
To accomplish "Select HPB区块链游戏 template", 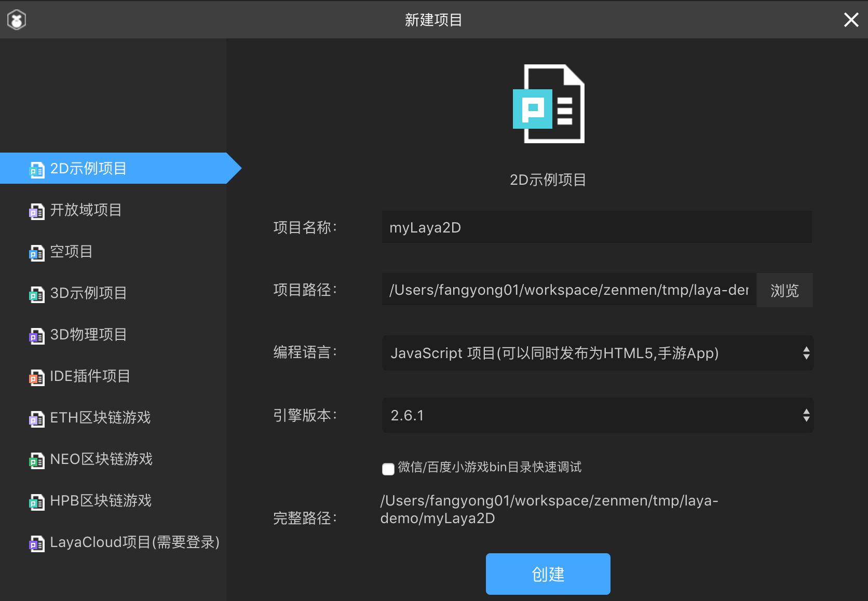I will [113, 500].
